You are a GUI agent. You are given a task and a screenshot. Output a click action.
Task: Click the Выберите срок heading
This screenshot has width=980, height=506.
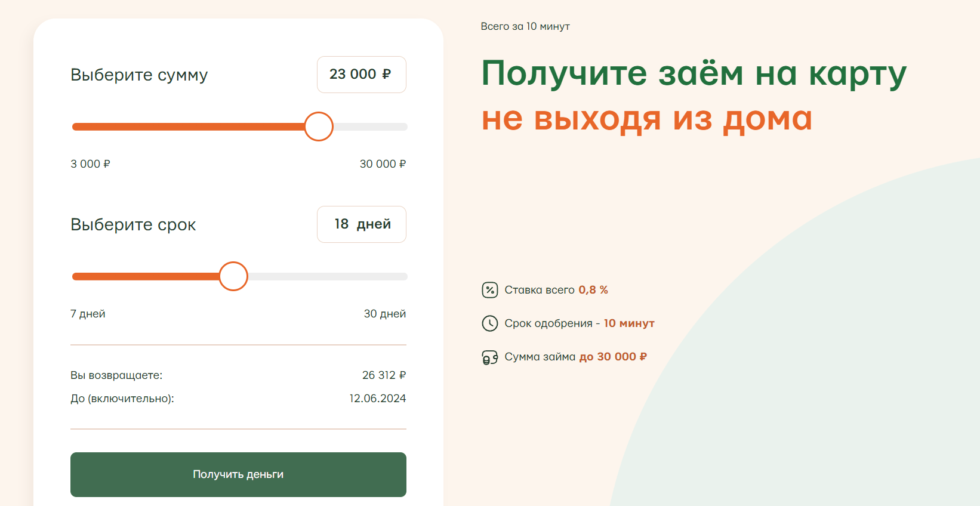point(133,225)
